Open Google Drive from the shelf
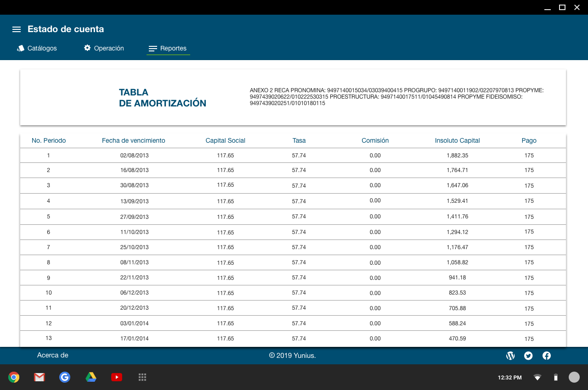 [91, 377]
